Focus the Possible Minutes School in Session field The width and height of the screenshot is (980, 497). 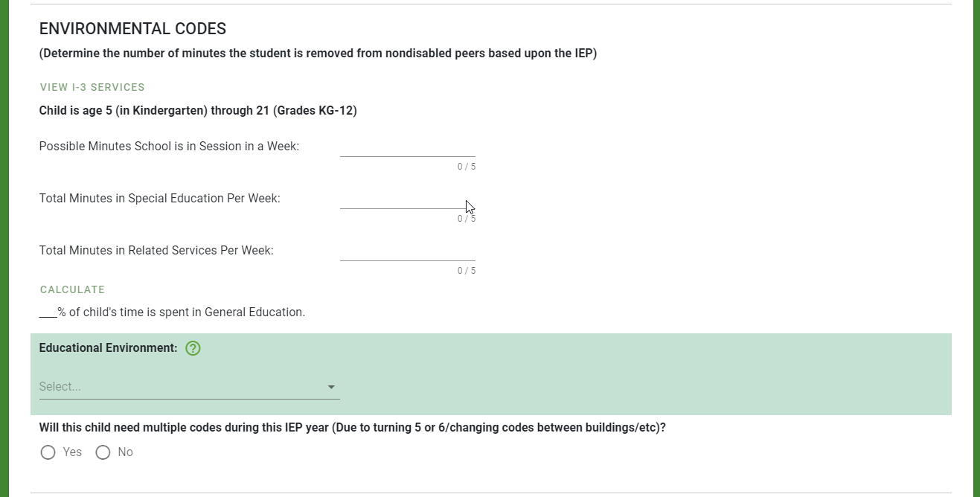click(407, 147)
